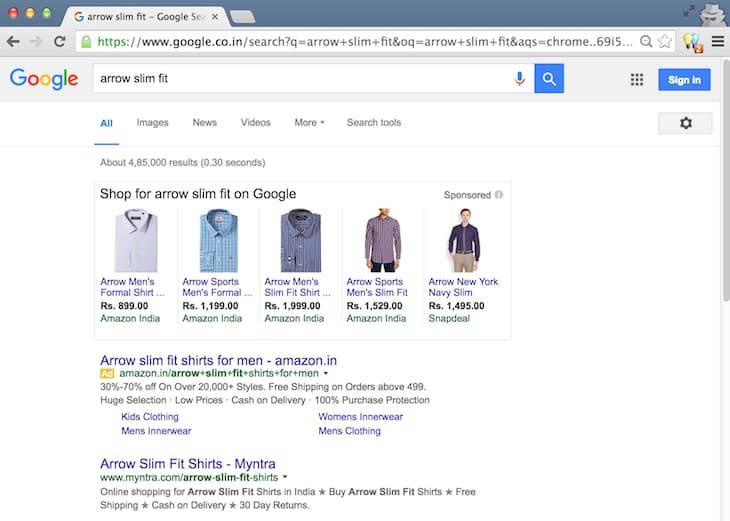Open the lightbulb extension icon

[x=693, y=42]
